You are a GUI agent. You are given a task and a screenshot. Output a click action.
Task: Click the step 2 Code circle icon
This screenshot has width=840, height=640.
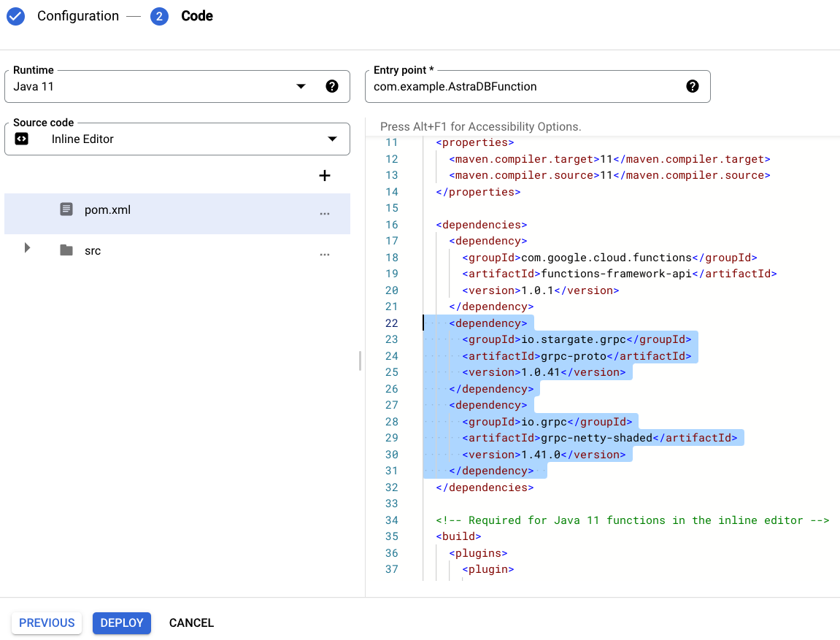pos(159,16)
